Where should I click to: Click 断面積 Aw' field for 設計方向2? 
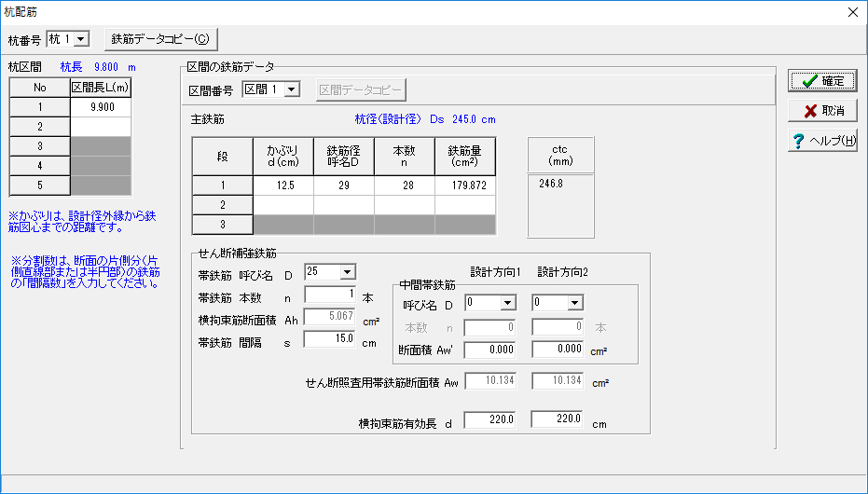tap(558, 350)
